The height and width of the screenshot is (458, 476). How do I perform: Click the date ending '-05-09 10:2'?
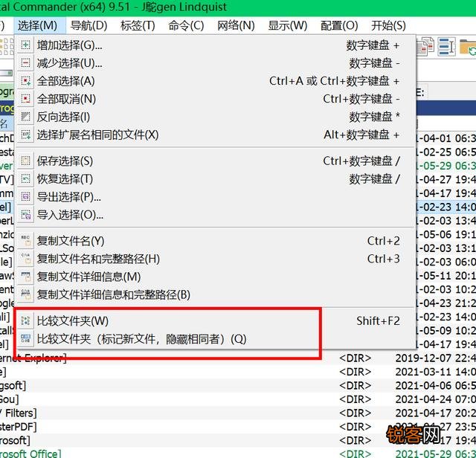coord(446,331)
